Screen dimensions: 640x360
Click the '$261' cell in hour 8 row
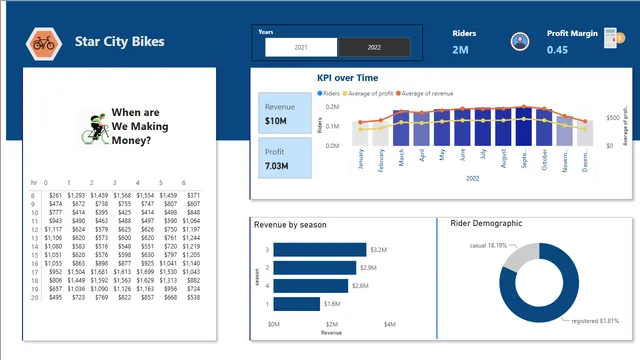(x=56, y=196)
